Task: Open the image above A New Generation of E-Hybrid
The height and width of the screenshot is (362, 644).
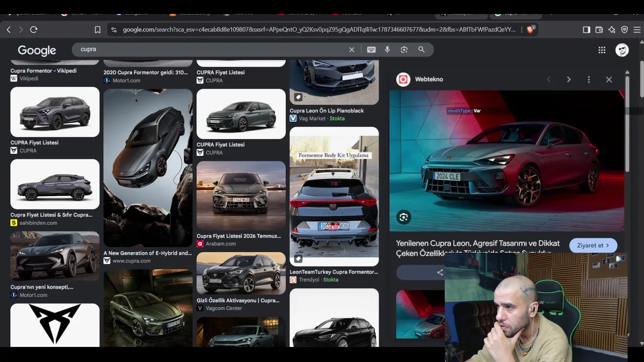Action: (148, 168)
